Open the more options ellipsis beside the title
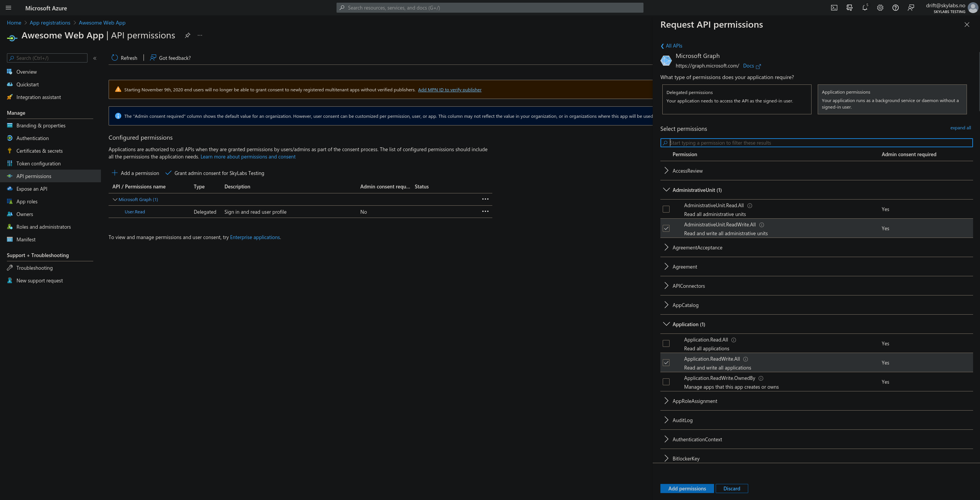This screenshot has height=500, width=980. 200,35
